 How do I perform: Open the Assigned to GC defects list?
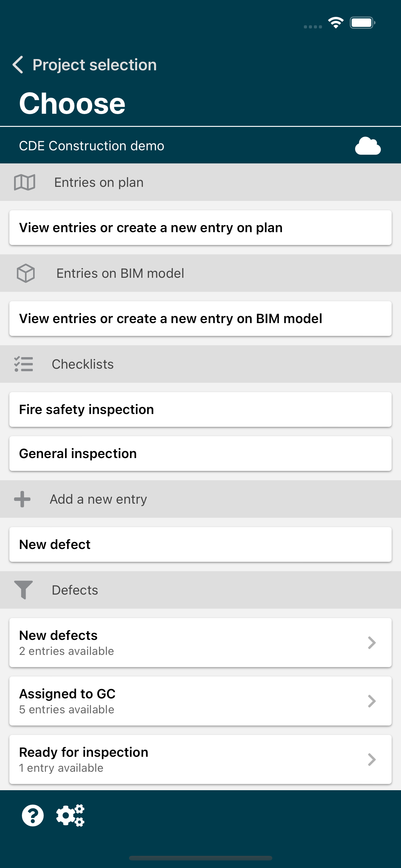[x=201, y=701]
